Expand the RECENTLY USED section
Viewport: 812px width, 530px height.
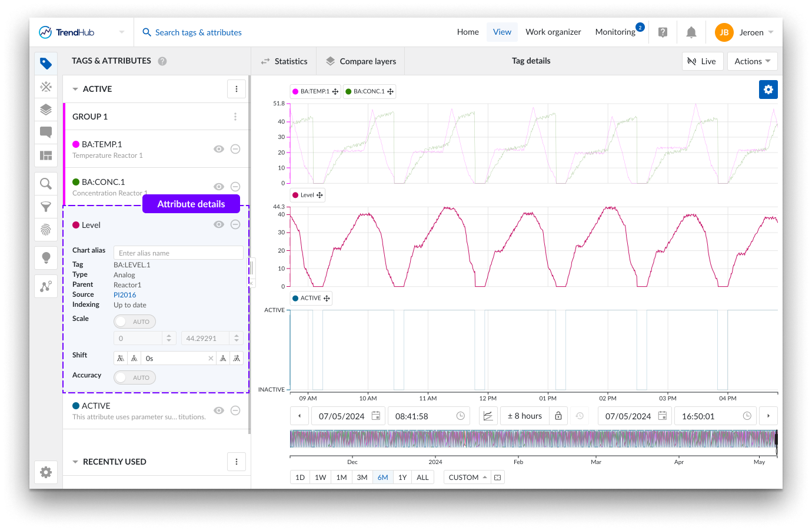[x=75, y=462]
